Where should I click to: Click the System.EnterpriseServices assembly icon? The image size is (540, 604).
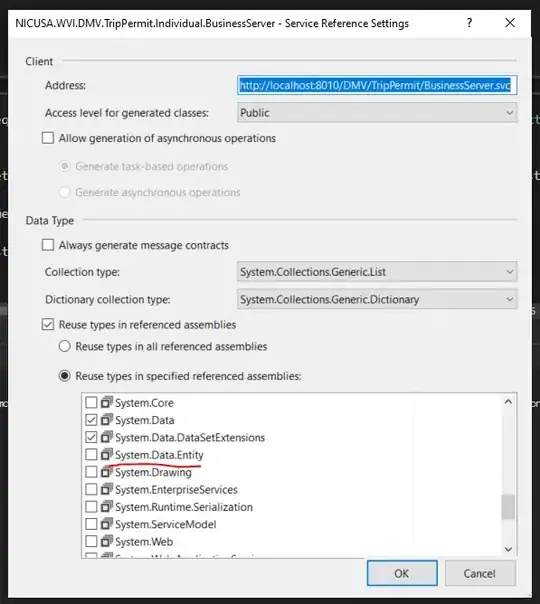tap(106, 489)
